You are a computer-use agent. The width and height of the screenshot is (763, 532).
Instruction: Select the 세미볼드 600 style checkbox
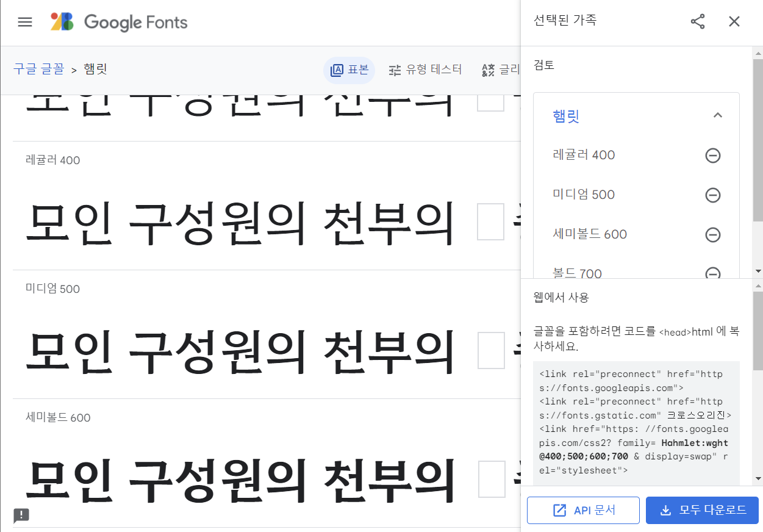[x=490, y=480]
